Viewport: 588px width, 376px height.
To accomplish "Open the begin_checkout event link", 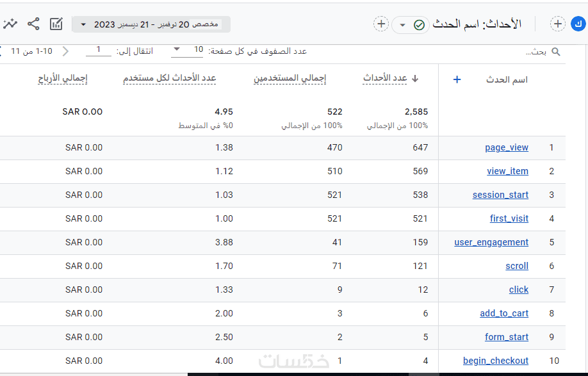I will click(495, 361).
